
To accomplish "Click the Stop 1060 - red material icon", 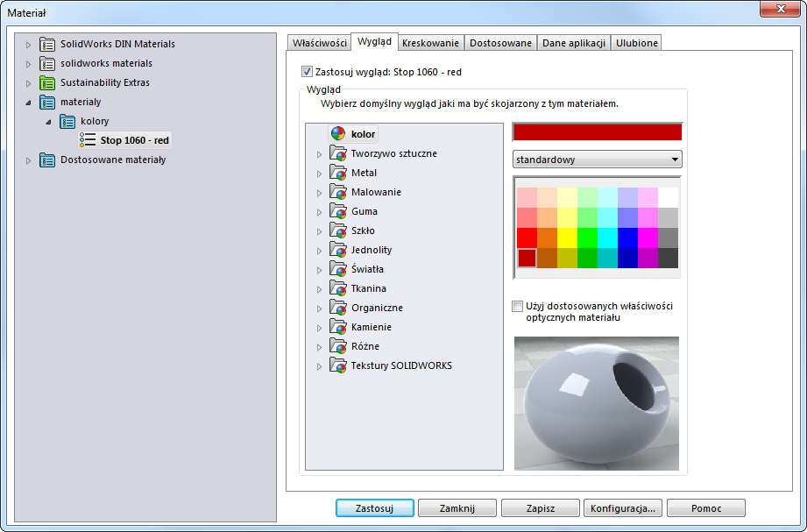I will pos(88,140).
